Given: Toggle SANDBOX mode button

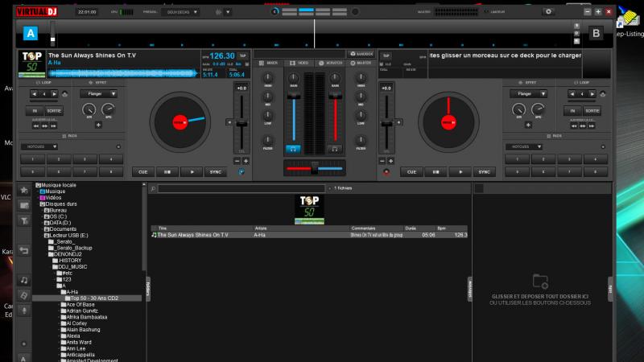Looking at the screenshot, I should pyautogui.click(x=361, y=54).
